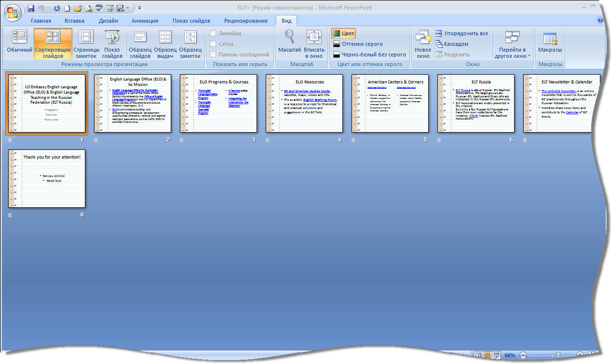Create a new blank presentation
This screenshot has width=611, height=364.
[67, 8]
